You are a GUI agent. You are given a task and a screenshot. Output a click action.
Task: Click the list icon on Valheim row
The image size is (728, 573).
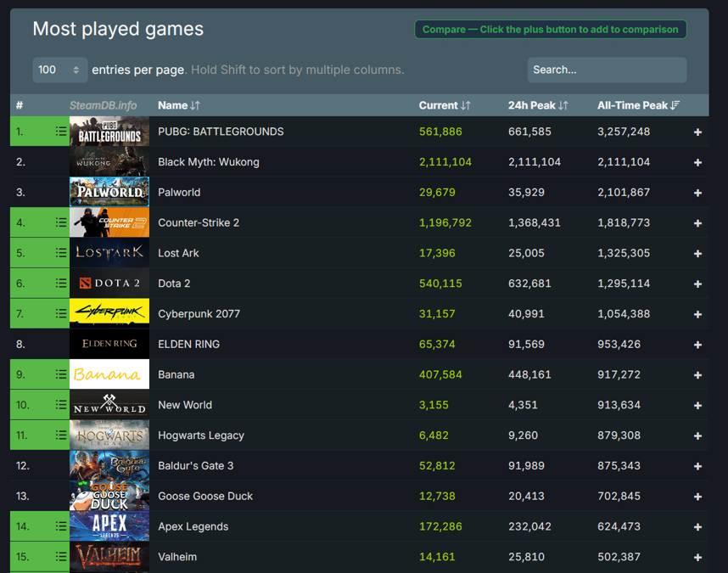click(61, 556)
